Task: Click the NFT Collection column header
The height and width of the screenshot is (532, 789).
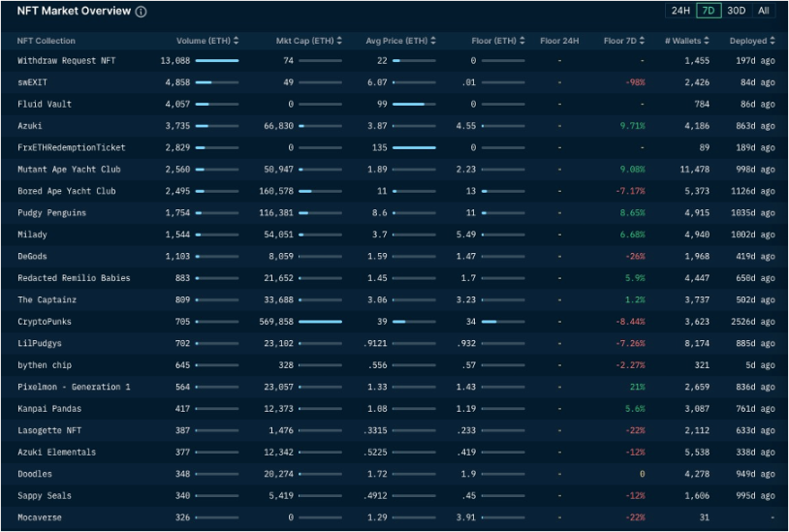Action: pos(46,41)
